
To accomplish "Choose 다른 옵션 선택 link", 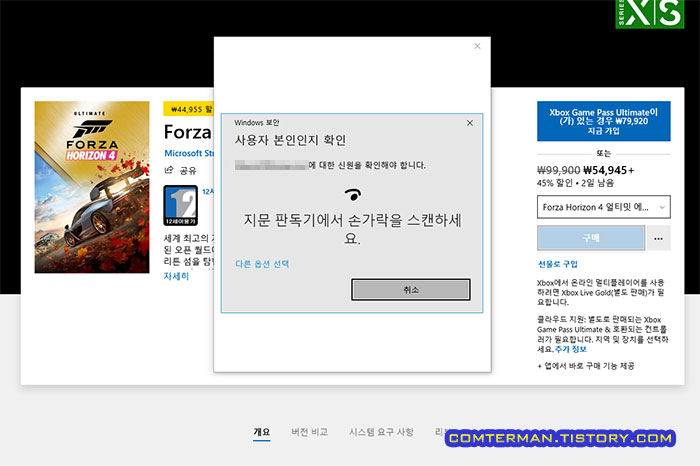I will (x=262, y=264).
